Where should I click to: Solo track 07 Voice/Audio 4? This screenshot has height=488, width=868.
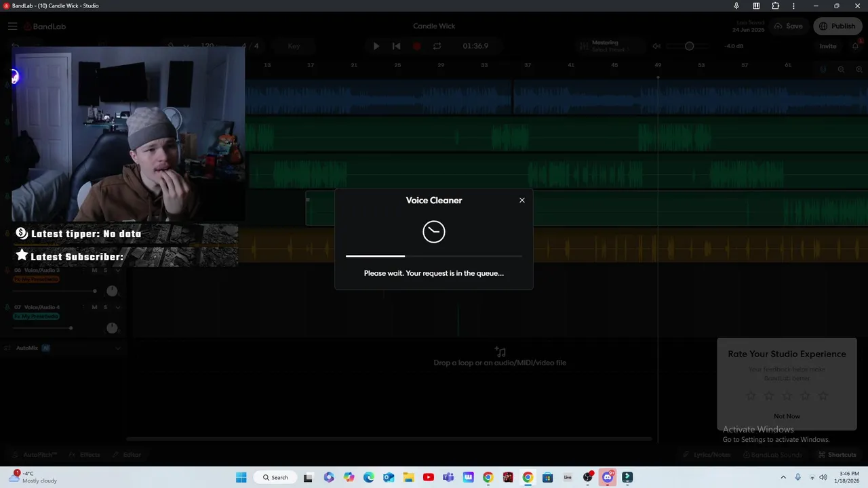(105, 307)
